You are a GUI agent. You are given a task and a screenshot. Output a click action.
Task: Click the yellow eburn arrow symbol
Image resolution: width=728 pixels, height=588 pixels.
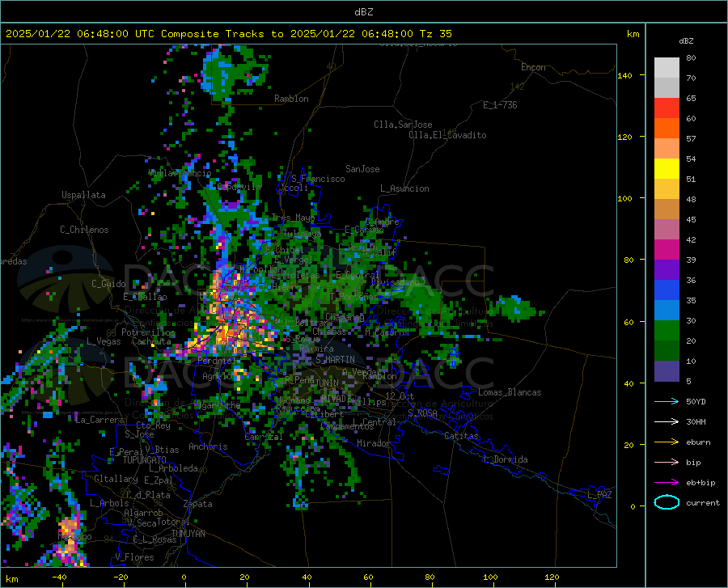(x=667, y=442)
